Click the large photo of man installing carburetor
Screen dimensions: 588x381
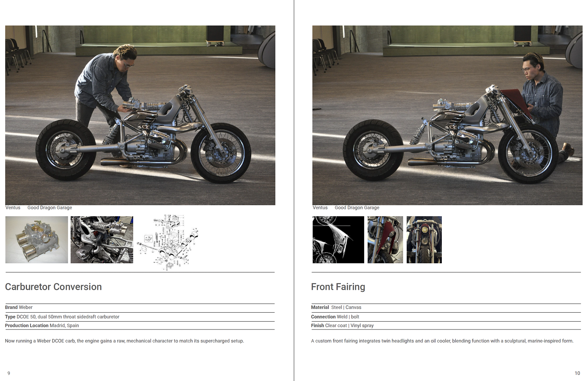click(140, 115)
